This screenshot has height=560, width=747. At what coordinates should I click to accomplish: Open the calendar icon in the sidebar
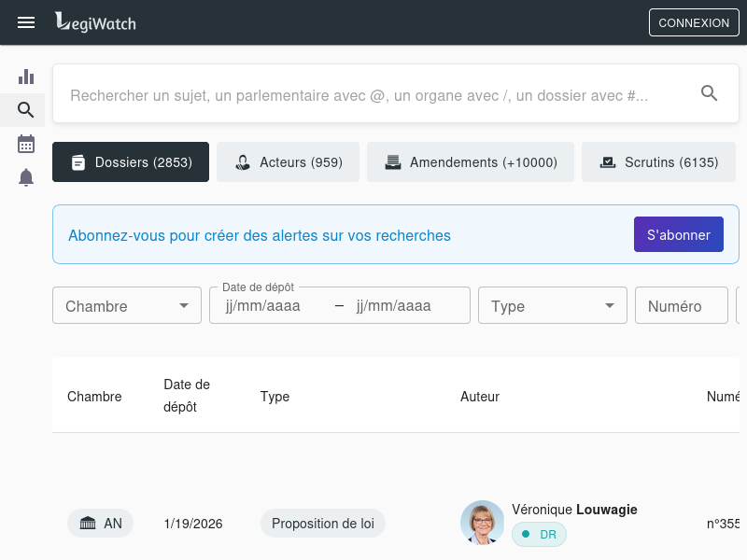26,144
